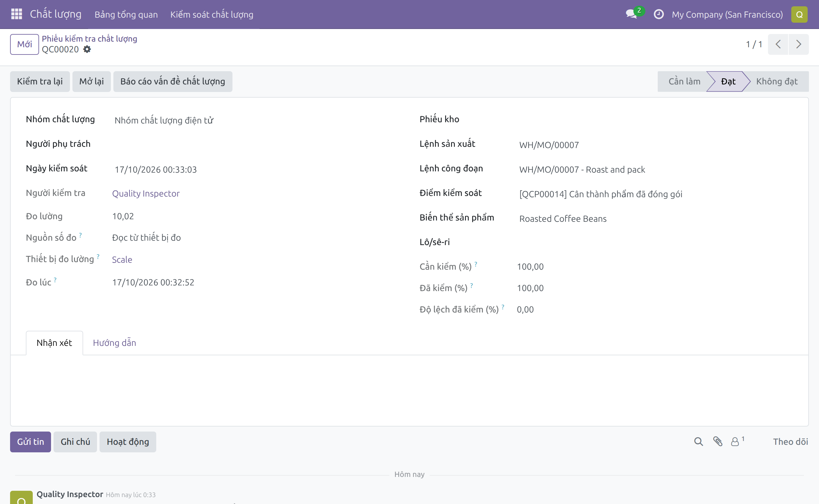
Task: Click the gear actions icon beside QC00020
Action: [87, 49]
